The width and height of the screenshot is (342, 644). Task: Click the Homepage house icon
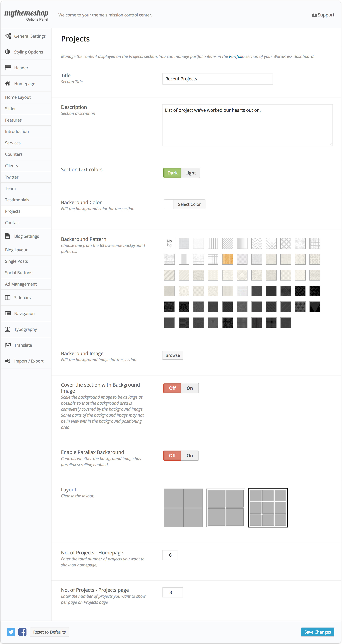pyautogui.click(x=8, y=83)
